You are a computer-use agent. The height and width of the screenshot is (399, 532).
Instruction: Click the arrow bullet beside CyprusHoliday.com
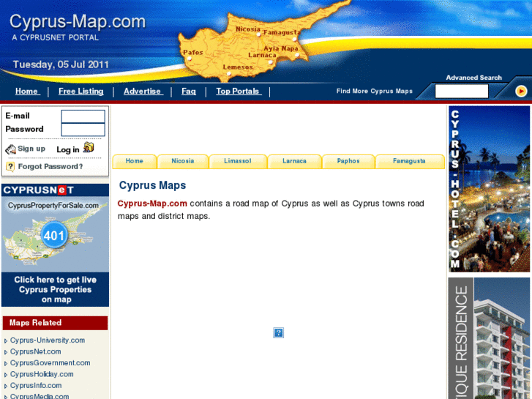point(6,375)
